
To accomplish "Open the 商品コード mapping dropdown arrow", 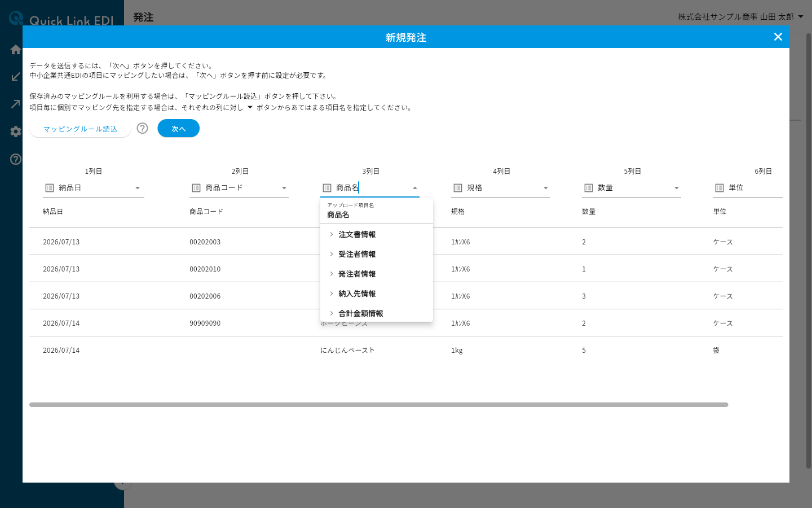I will pos(284,188).
